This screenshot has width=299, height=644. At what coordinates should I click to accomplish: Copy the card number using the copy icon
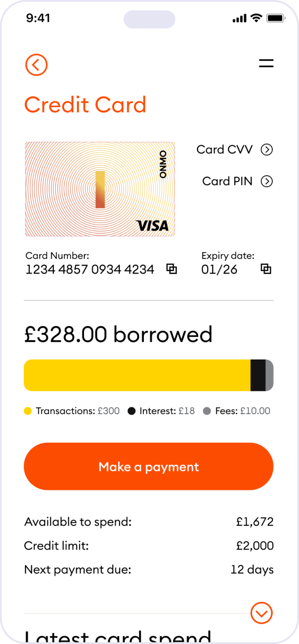pos(172,269)
